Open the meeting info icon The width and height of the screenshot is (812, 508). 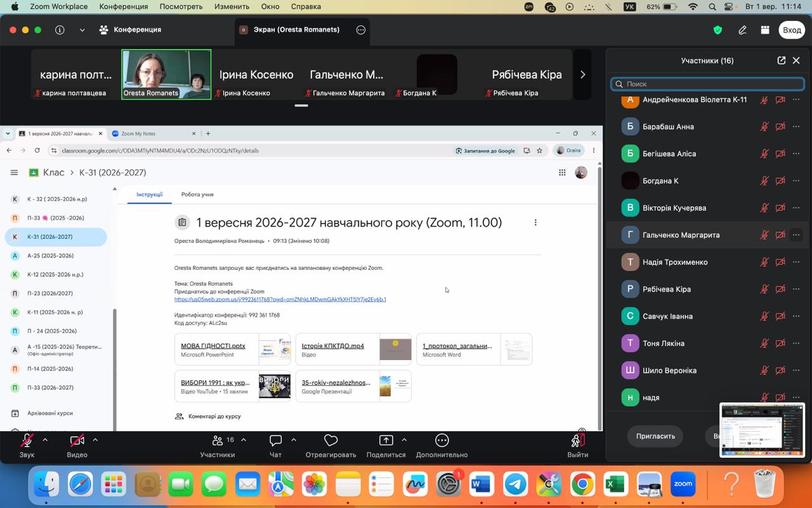tap(60, 30)
